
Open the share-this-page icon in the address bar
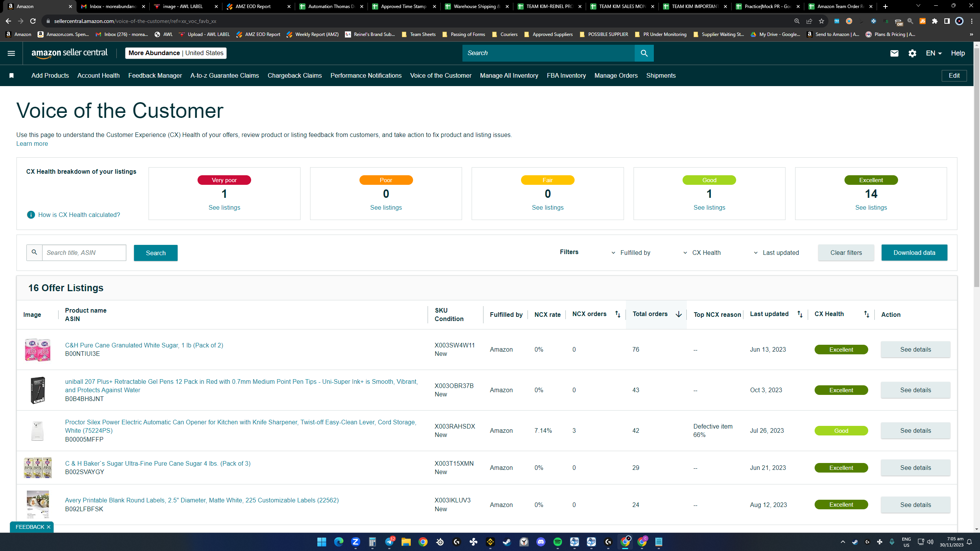coord(809,21)
